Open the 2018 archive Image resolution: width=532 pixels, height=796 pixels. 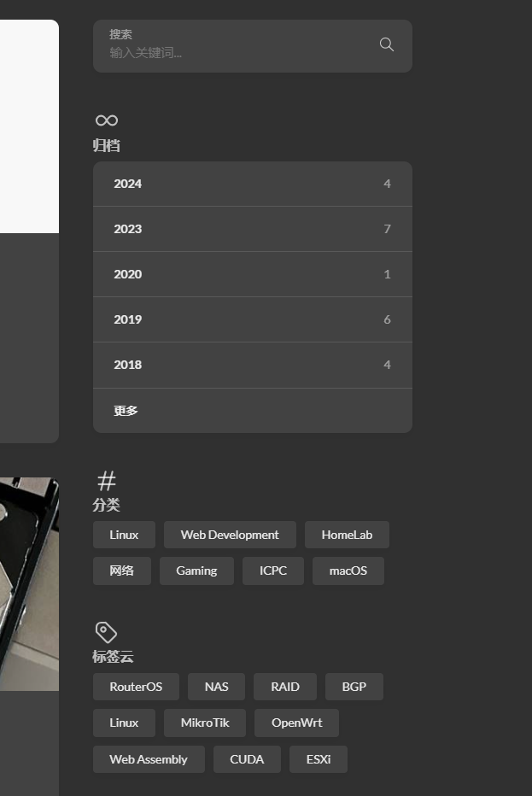pyautogui.click(x=252, y=365)
